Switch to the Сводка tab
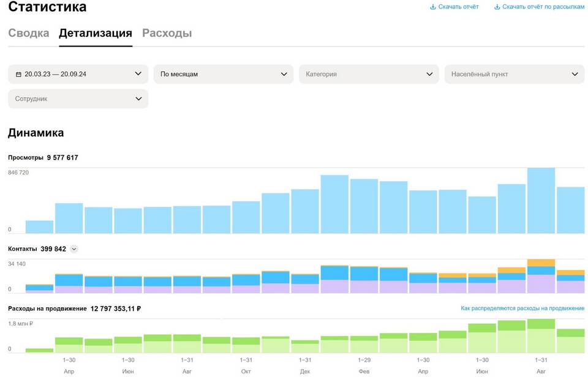 [x=29, y=33]
